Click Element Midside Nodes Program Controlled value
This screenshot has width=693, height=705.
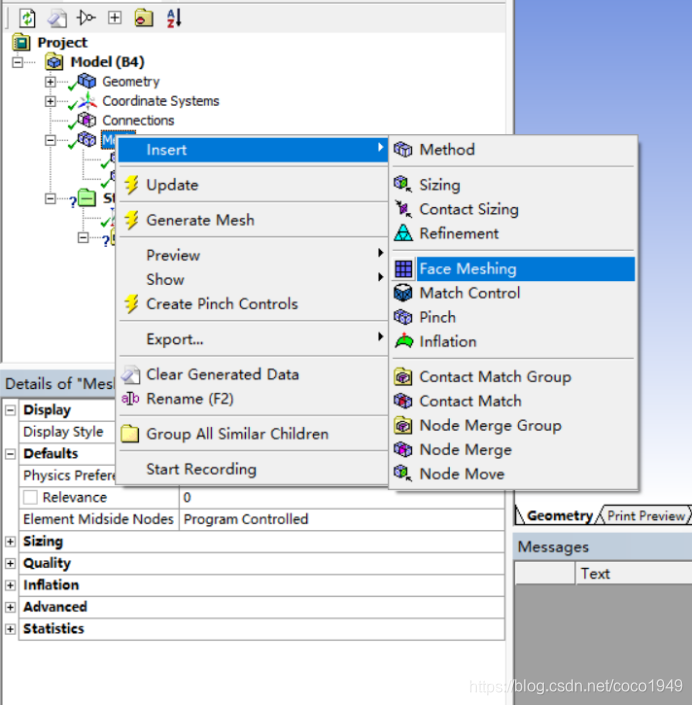click(x=341, y=519)
